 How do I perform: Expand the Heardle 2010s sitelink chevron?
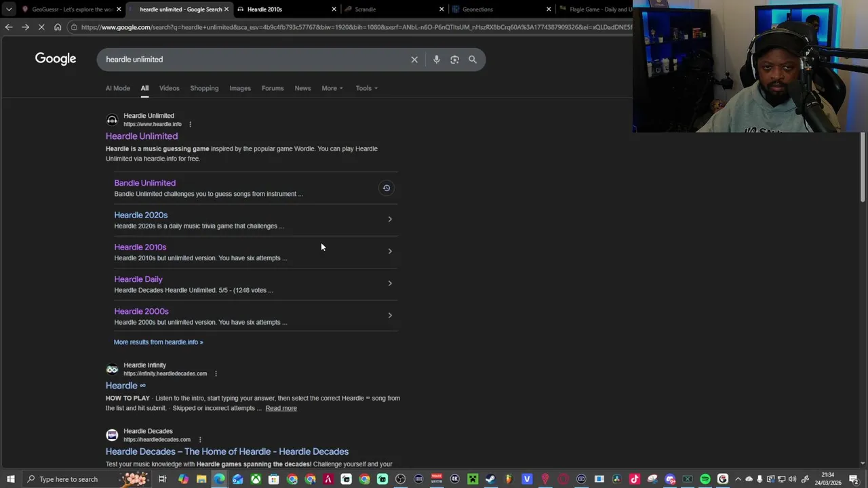[390, 251]
